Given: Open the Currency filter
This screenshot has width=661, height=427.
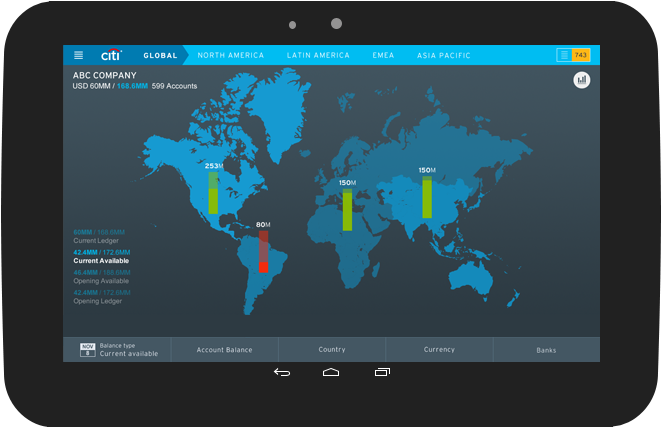Looking at the screenshot, I should point(439,350).
